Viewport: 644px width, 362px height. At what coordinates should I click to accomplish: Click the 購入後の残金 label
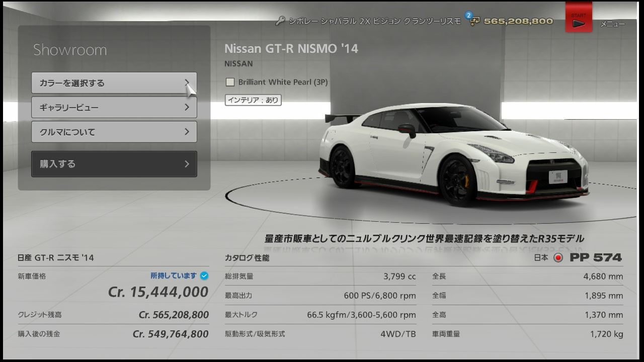point(39,334)
